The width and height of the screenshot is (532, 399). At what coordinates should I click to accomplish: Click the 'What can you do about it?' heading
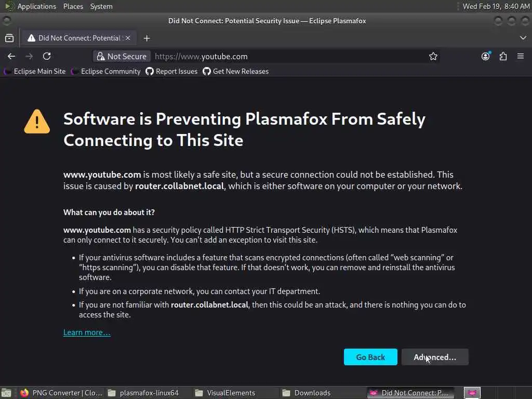(109, 212)
